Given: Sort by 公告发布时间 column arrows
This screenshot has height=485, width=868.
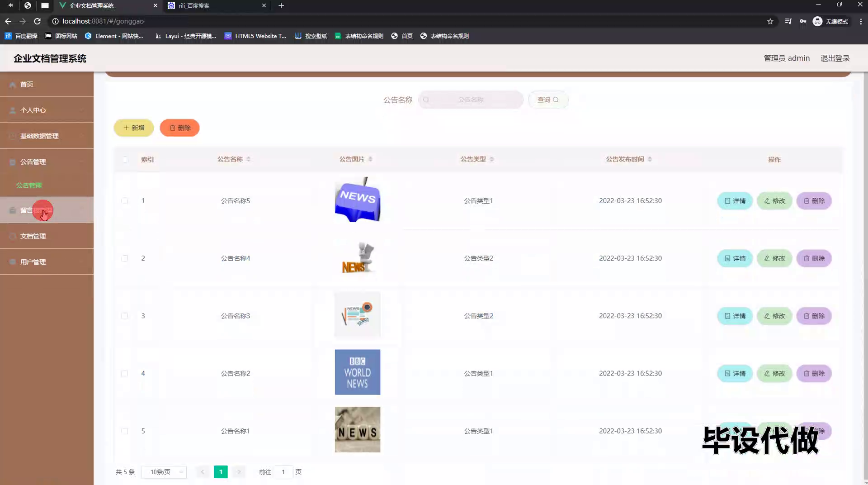Looking at the screenshot, I should 650,159.
